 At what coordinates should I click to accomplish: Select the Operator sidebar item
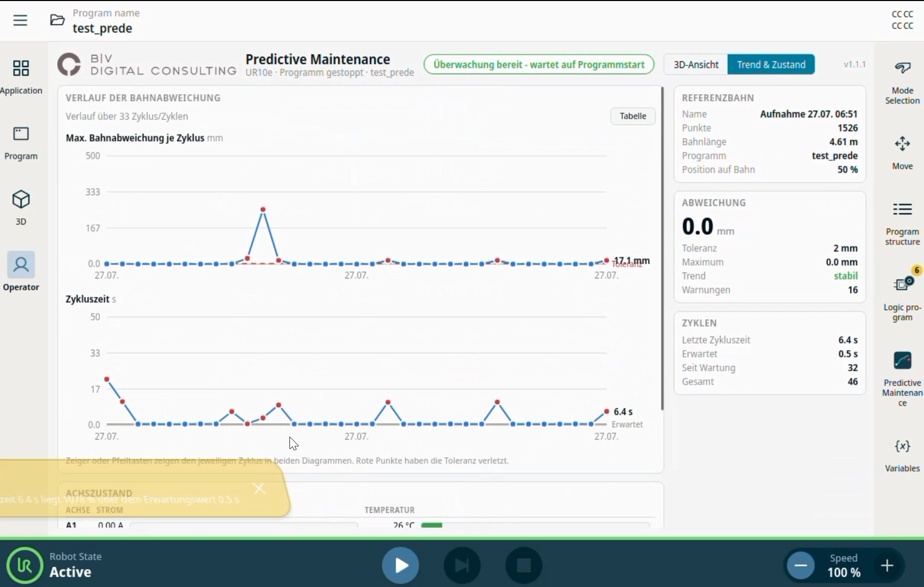(x=21, y=272)
